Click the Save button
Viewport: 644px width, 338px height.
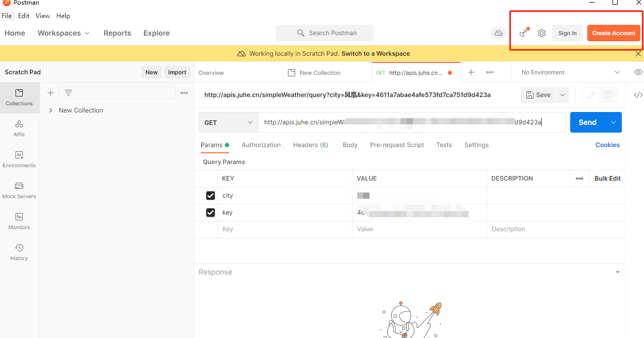538,95
